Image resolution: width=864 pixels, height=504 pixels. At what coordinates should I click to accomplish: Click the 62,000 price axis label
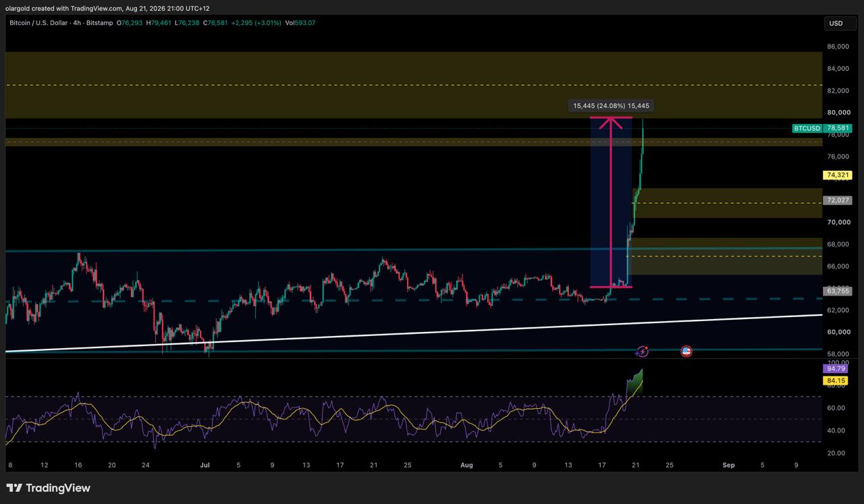point(838,310)
